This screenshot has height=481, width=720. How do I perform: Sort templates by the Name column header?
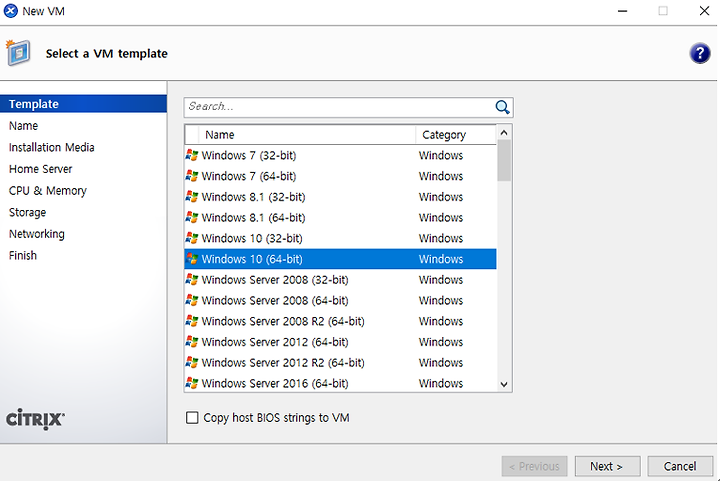307,134
